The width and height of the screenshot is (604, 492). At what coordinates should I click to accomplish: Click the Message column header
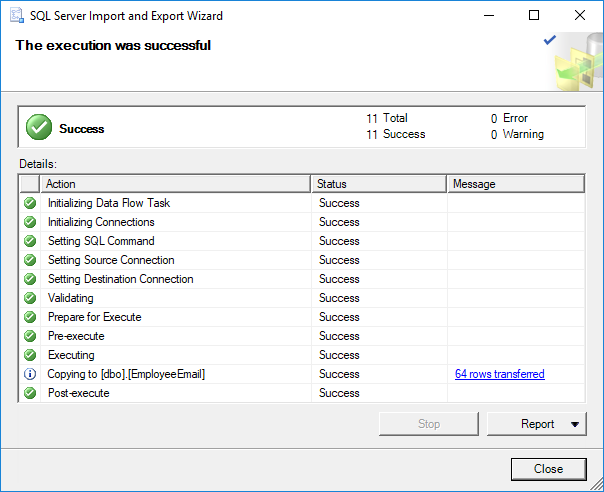click(x=515, y=184)
